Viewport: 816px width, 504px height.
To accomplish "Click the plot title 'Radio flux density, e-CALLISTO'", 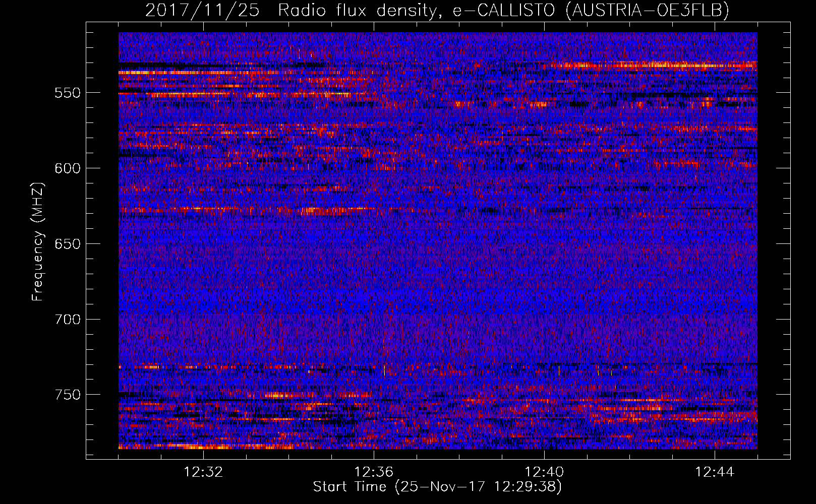I will click(x=417, y=10).
